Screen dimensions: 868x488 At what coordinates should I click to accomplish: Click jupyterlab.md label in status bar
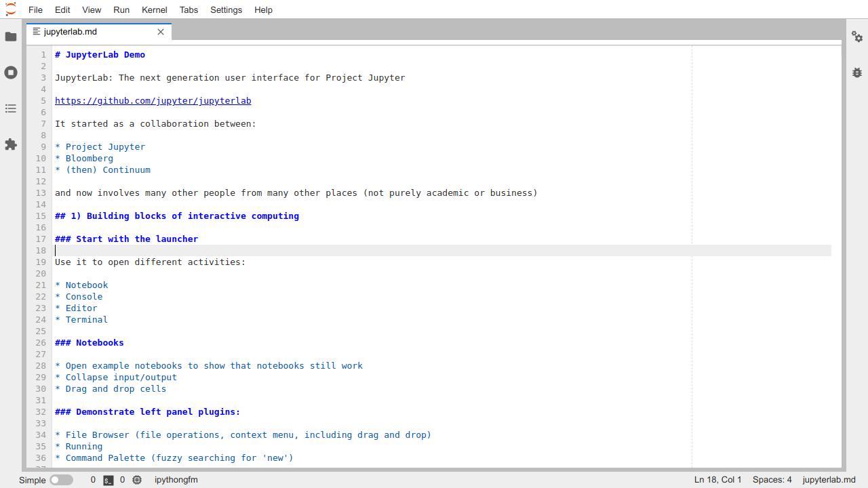[829, 480]
